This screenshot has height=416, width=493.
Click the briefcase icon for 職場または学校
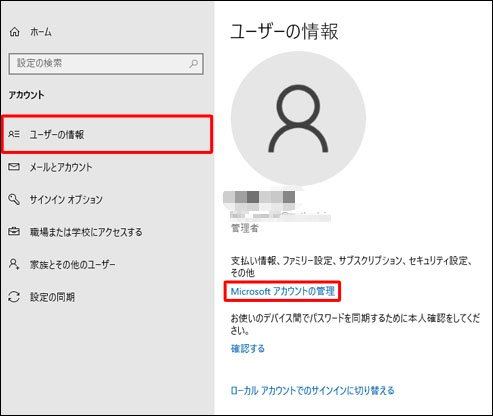point(14,231)
